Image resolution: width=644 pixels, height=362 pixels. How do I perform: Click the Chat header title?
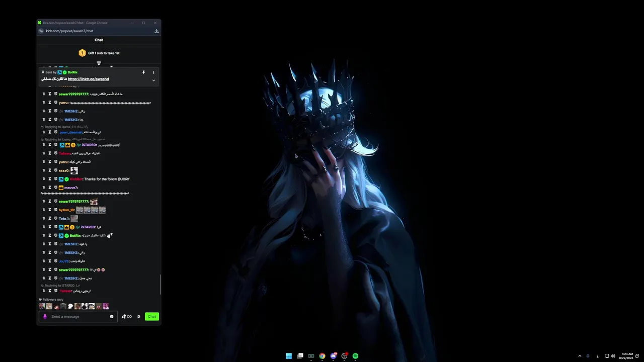(99, 40)
